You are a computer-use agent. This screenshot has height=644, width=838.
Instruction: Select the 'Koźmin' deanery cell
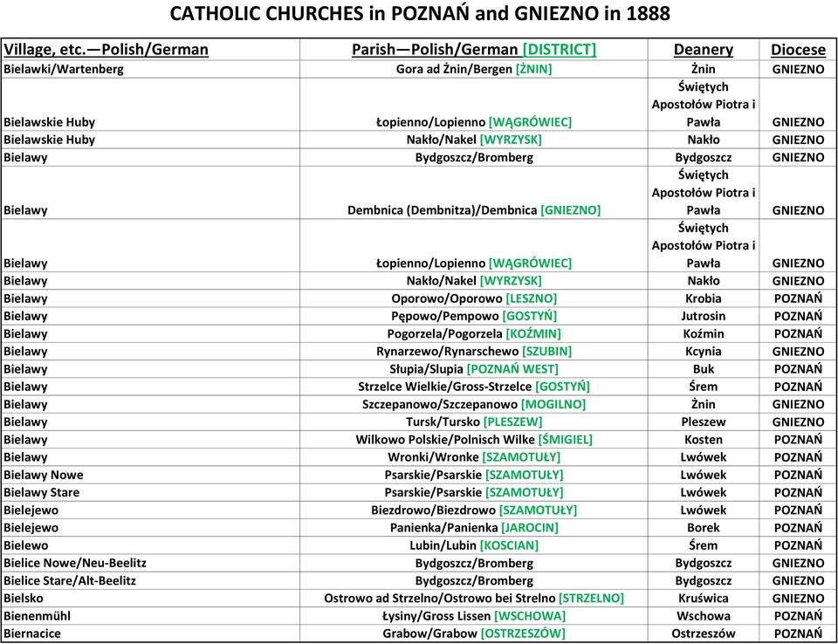(704, 333)
